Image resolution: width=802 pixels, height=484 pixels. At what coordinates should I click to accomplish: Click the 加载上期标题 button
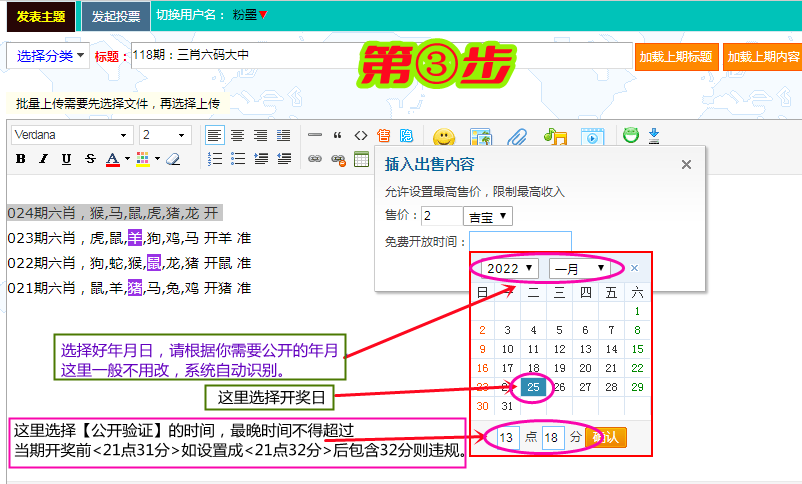(677, 57)
